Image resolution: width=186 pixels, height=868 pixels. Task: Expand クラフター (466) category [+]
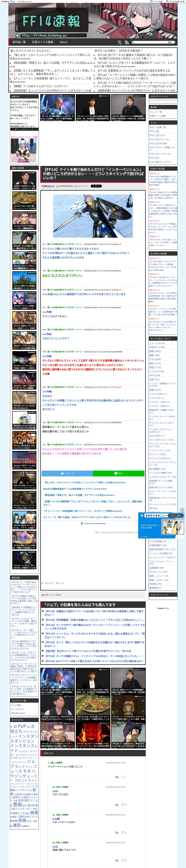(x=168, y=406)
